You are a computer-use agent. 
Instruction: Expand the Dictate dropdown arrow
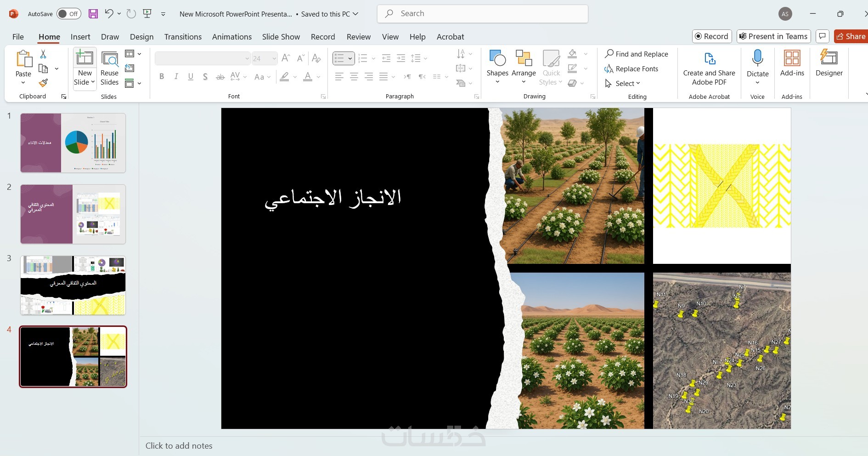point(758,83)
